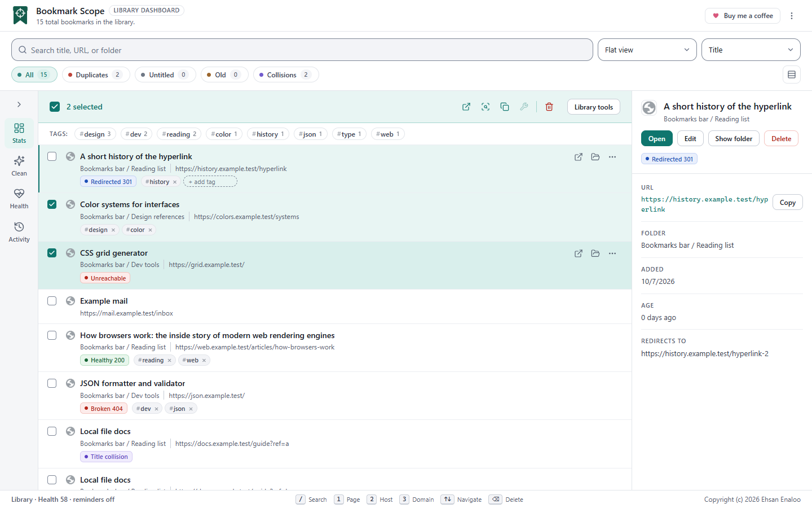Uncheck 'Color systems for interfaces' checkbox
812x508 pixels.
tap(52, 204)
